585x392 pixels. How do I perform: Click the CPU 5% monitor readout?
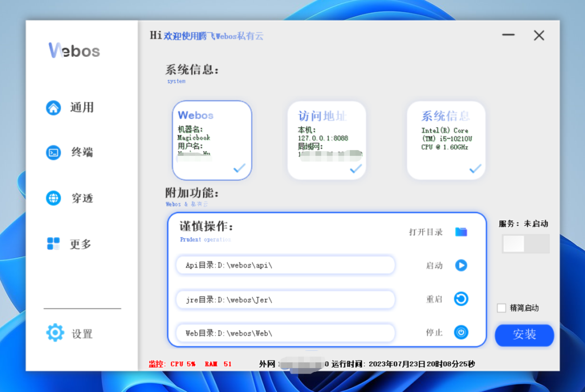183,364
